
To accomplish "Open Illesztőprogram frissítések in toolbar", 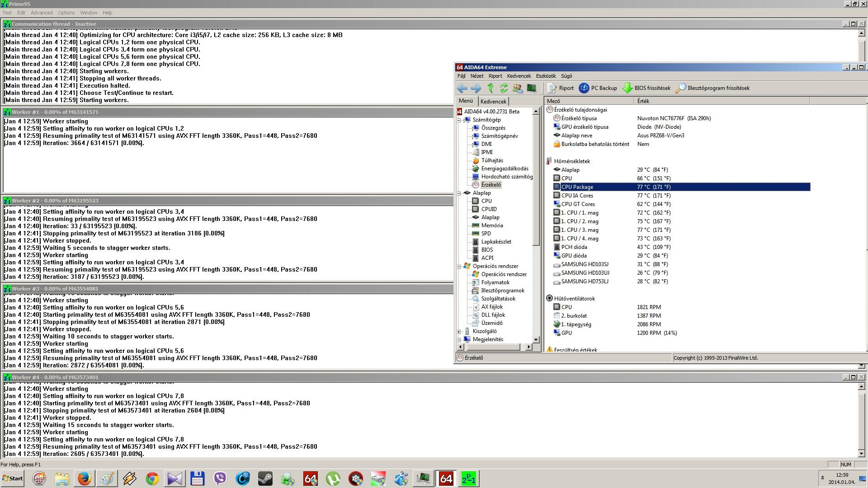I will tap(712, 88).
